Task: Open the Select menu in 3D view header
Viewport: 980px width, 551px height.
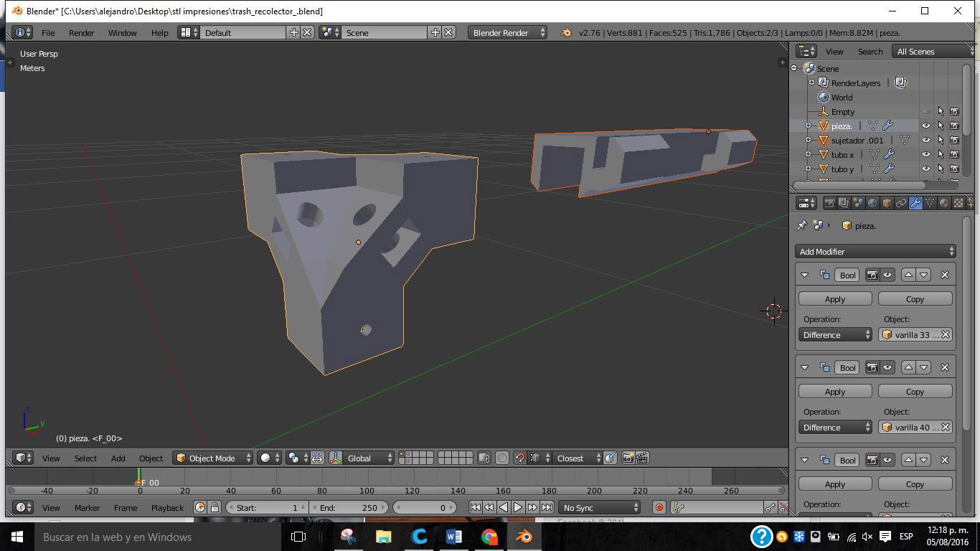Action: tap(85, 458)
